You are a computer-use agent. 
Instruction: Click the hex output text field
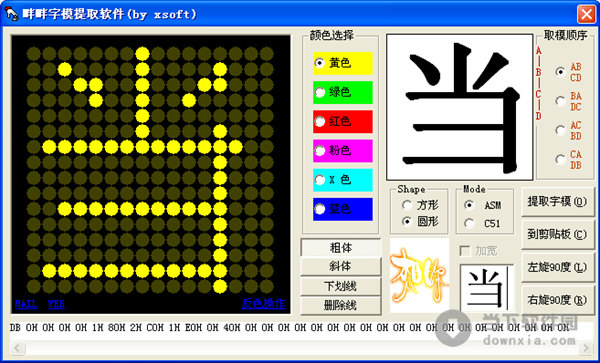(301, 331)
